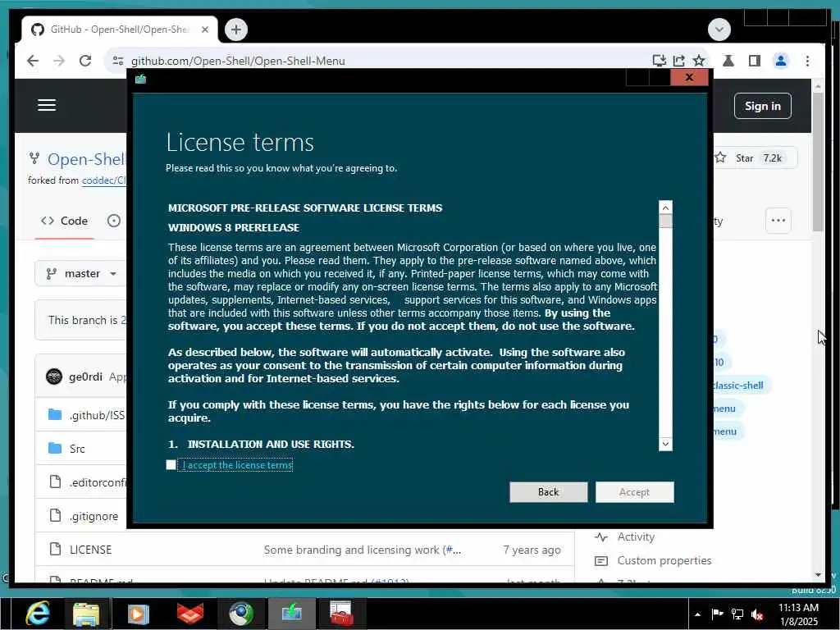Click the license text scrollbar up arrow
The image size is (840, 630).
[665, 208]
